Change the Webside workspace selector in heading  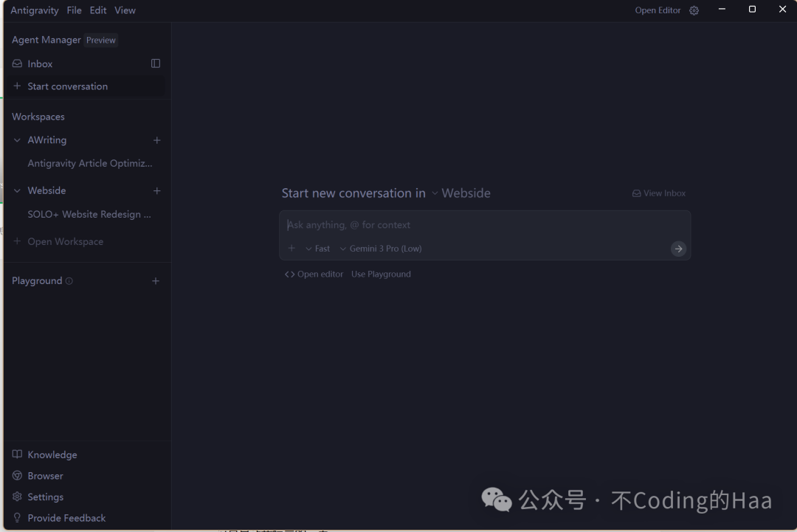461,193
